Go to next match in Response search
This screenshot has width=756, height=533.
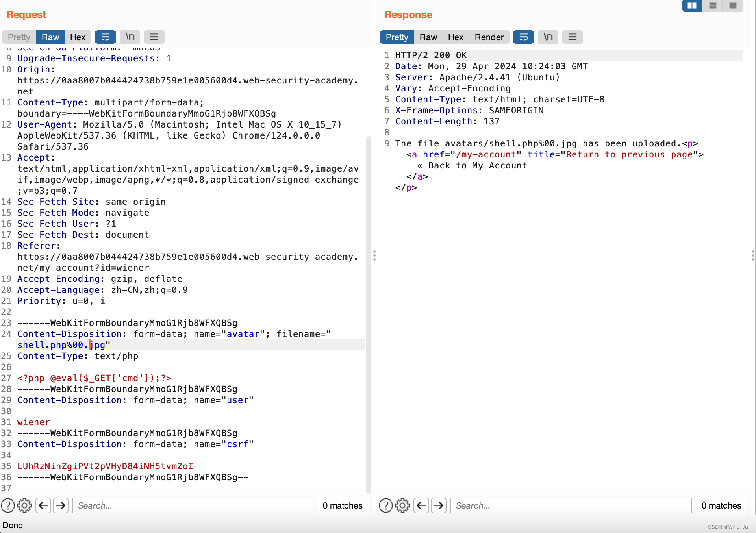click(x=438, y=505)
